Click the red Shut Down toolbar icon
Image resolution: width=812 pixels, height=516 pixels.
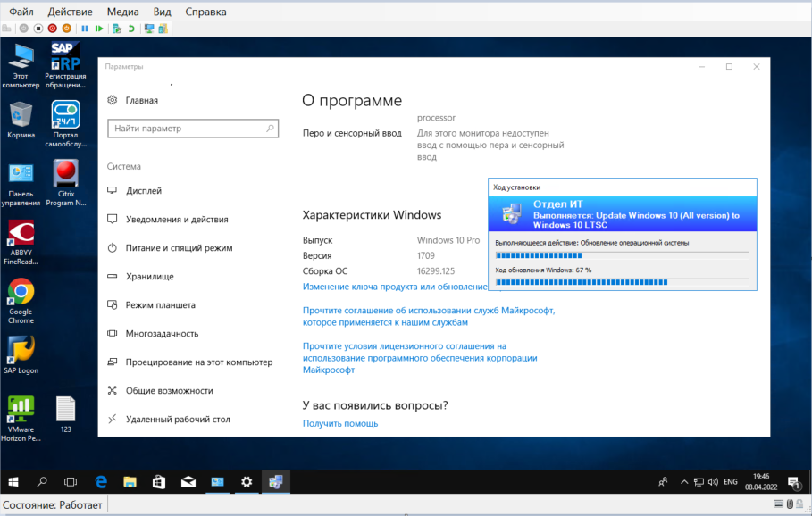52,29
